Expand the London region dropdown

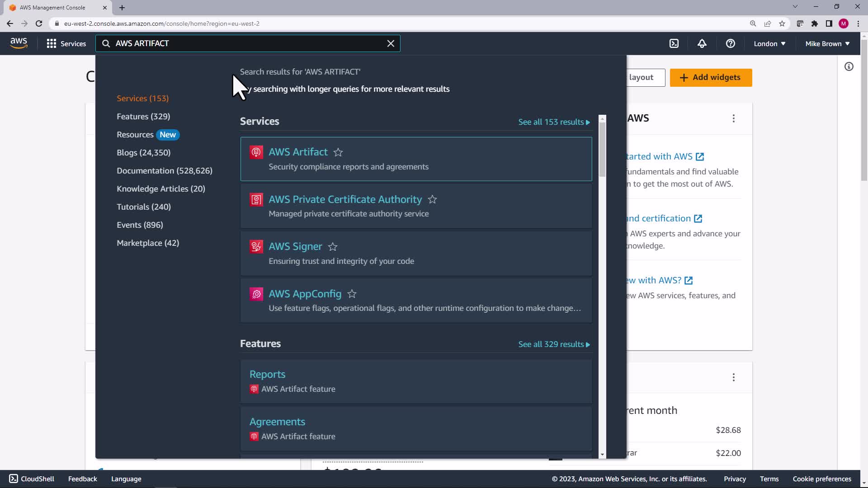point(769,43)
